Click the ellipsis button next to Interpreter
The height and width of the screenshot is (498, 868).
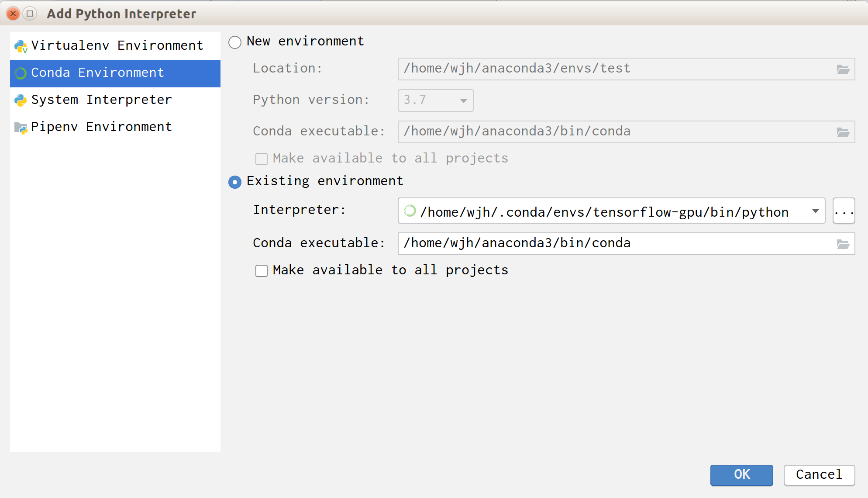(x=844, y=211)
